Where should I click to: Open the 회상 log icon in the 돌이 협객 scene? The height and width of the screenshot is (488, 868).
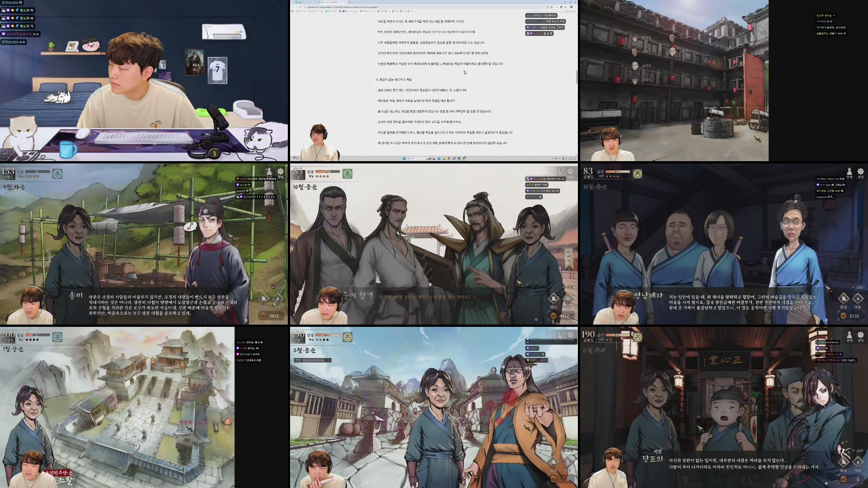point(553,299)
